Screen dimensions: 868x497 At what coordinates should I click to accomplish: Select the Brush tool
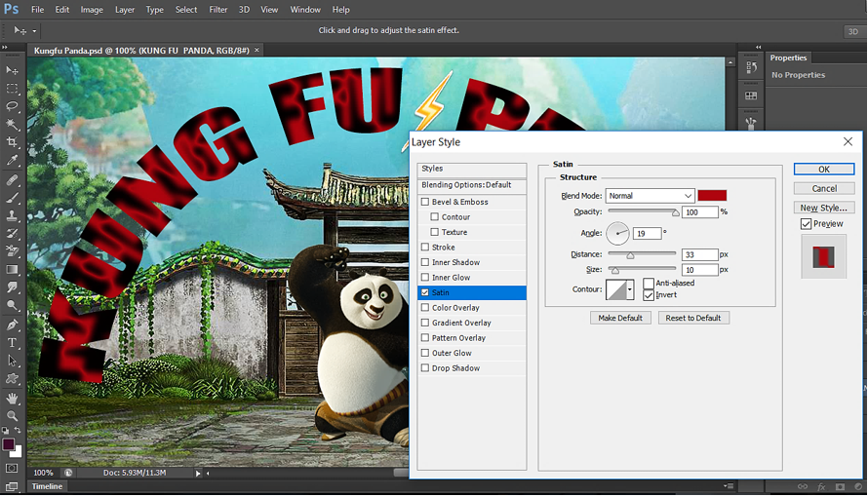coord(12,198)
